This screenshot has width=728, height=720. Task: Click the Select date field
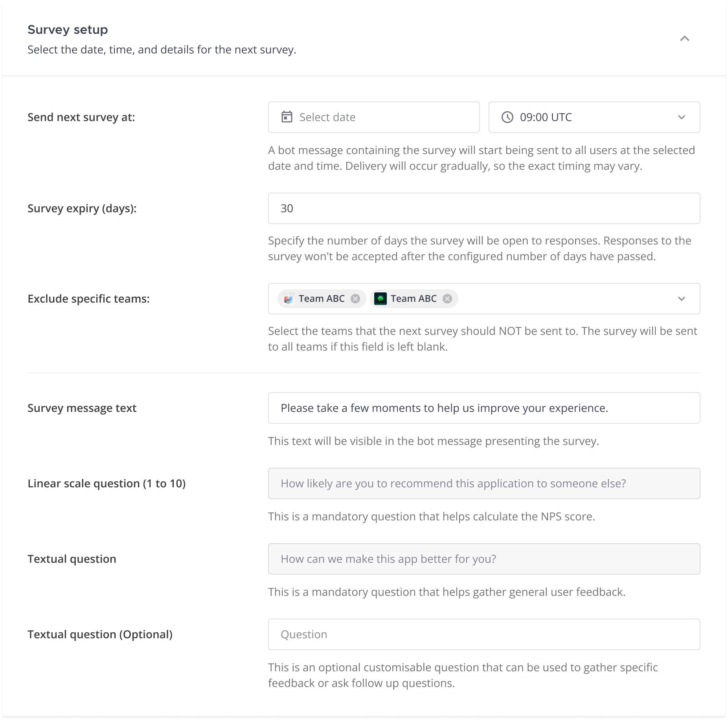pyautogui.click(x=373, y=117)
